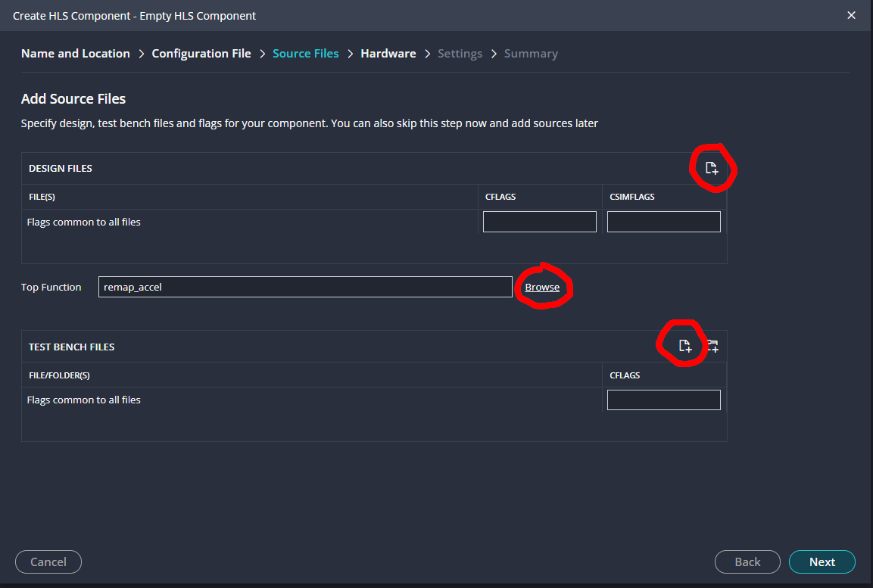
Task: Select the Source Files step
Action: pyautogui.click(x=306, y=54)
